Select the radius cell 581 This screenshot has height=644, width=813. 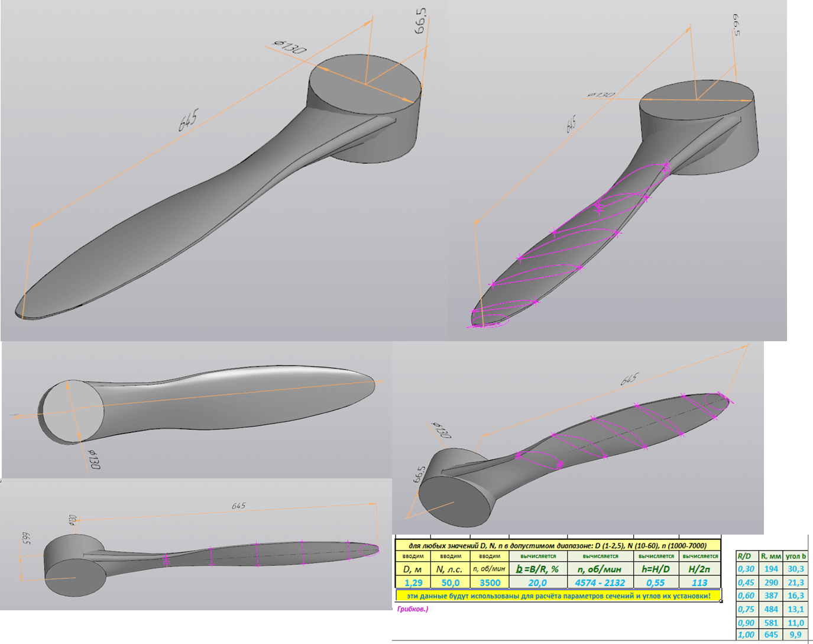[771, 623]
